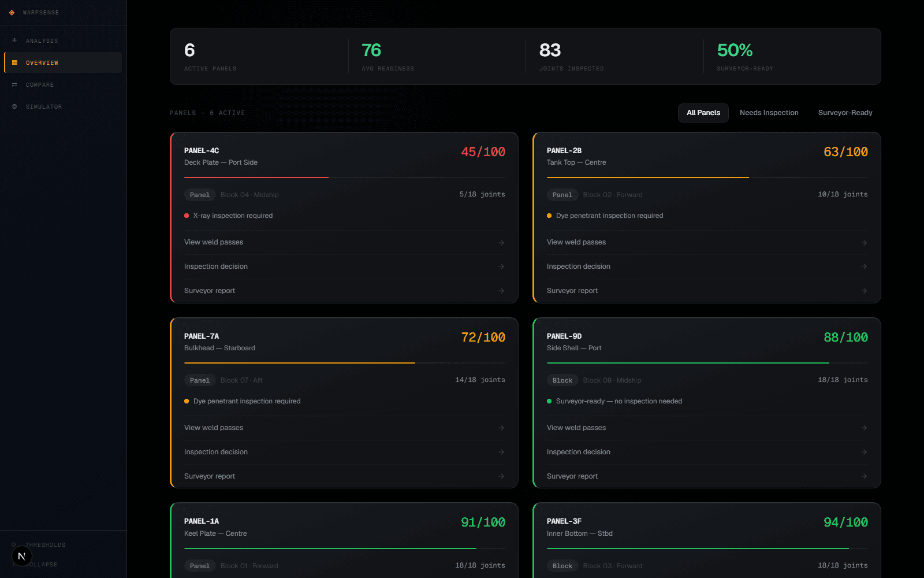Click the Analysis sidebar icon
The width and height of the screenshot is (924, 578).
coord(14,40)
